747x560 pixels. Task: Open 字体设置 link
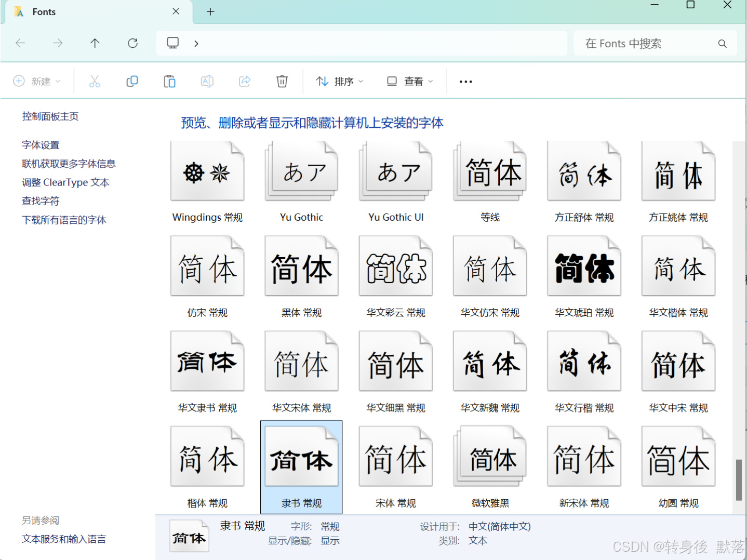41,145
